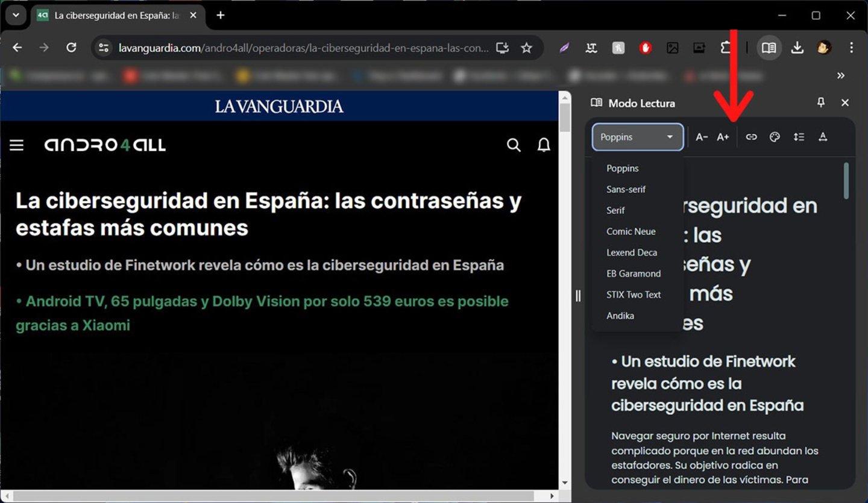868x503 pixels.
Task: Click the webpage subtitle about the Finetwork study
Action: tap(260, 265)
